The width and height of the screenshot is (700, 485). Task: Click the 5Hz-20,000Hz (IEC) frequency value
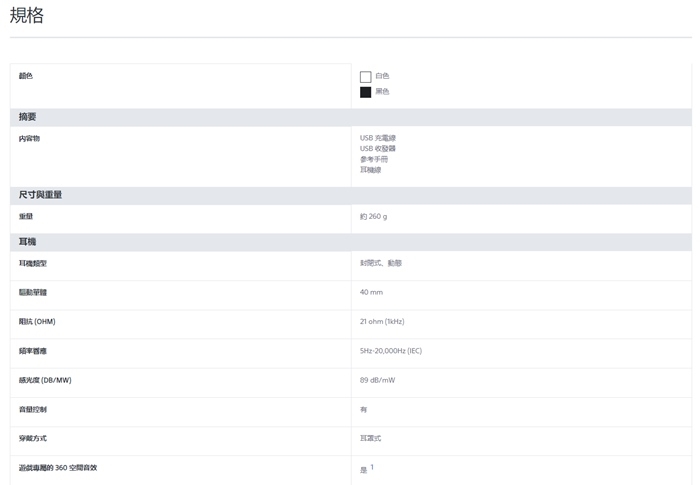(391, 351)
